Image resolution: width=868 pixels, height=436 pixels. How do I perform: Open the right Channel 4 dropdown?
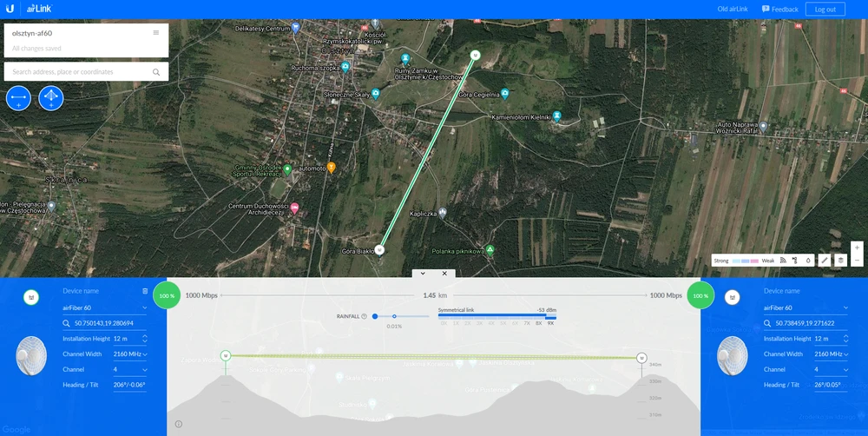(x=832, y=369)
